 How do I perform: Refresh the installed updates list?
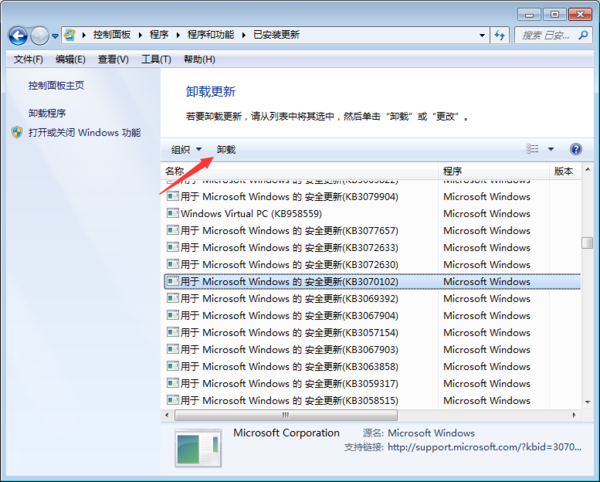pyautogui.click(x=499, y=35)
